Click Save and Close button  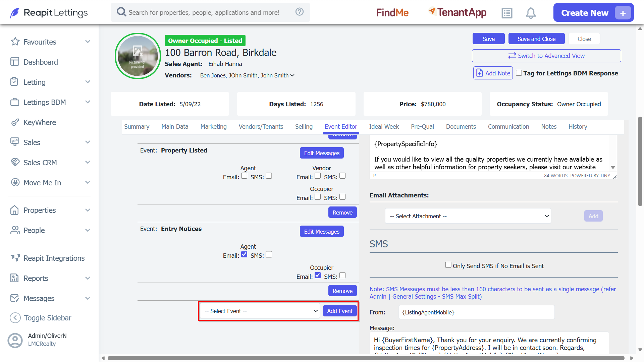tap(536, 39)
